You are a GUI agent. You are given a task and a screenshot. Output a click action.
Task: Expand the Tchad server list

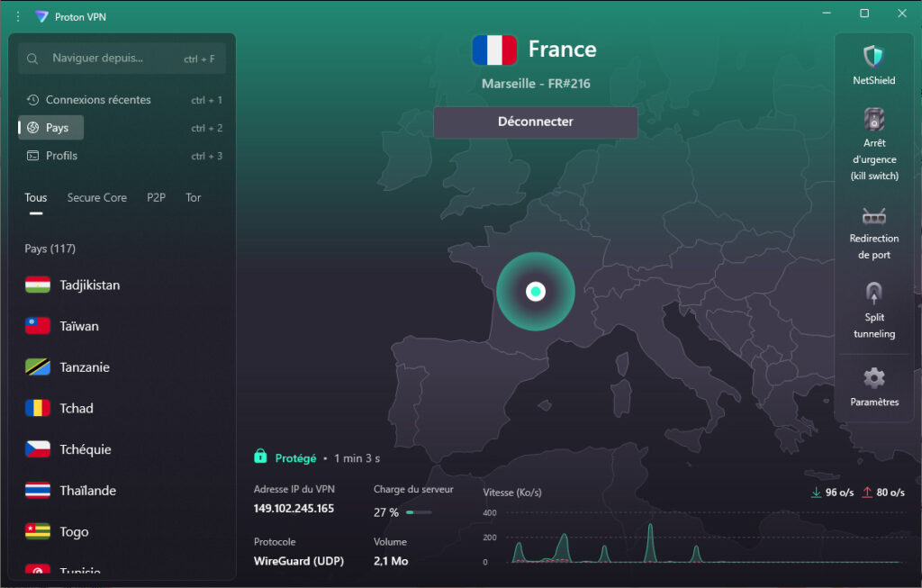[77, 408]
